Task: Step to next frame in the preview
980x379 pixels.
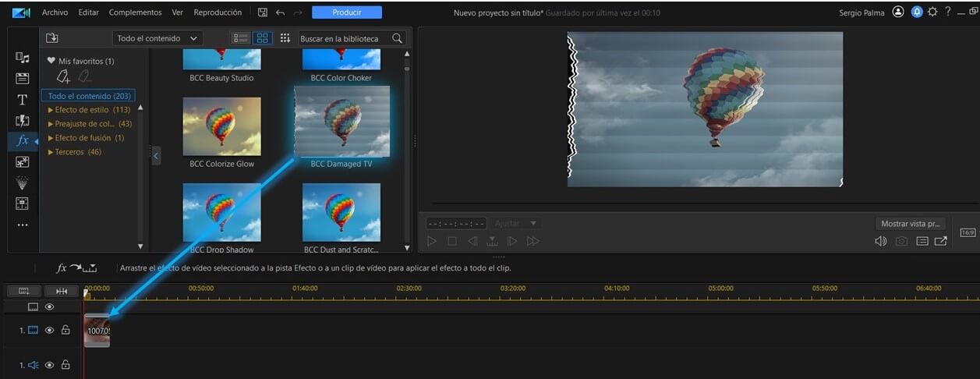Action: [512, 241]
